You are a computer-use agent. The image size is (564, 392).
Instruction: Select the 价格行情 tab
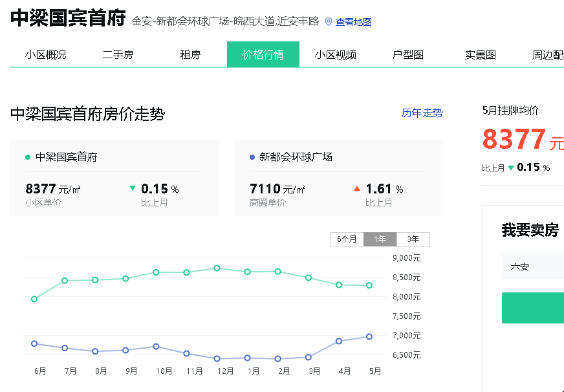[263, 54]
